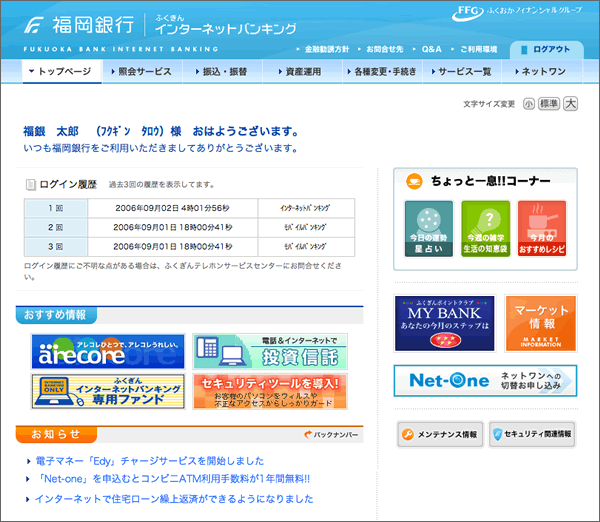Image resolution: width=600 pixels, height=522 pixels.
Task: Click the 2回 login history row label
Action: point(56,227)
